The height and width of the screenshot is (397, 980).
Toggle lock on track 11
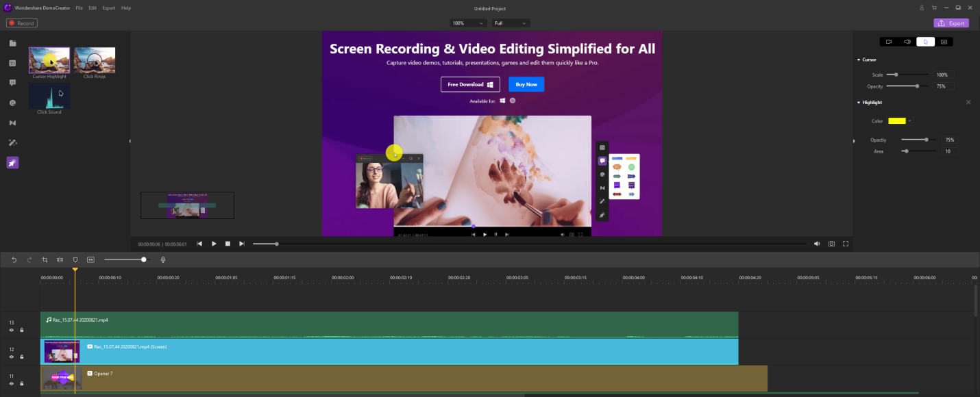click(x=22, y=383)
